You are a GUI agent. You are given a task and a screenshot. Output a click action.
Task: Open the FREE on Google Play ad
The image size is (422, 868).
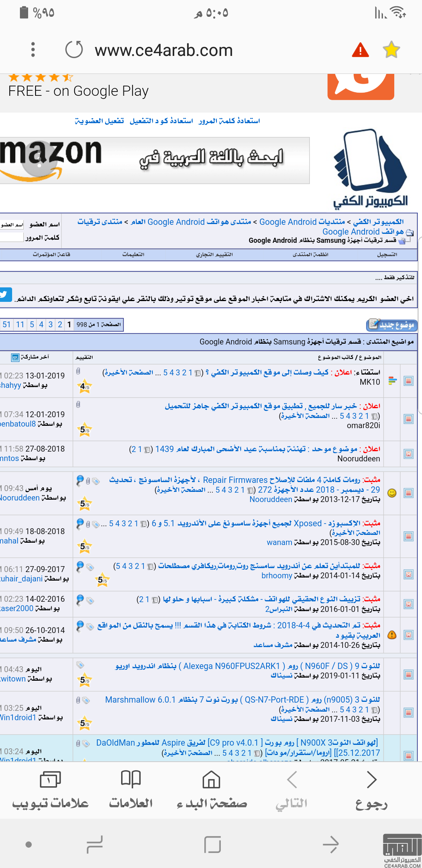(x=79, y=91)
